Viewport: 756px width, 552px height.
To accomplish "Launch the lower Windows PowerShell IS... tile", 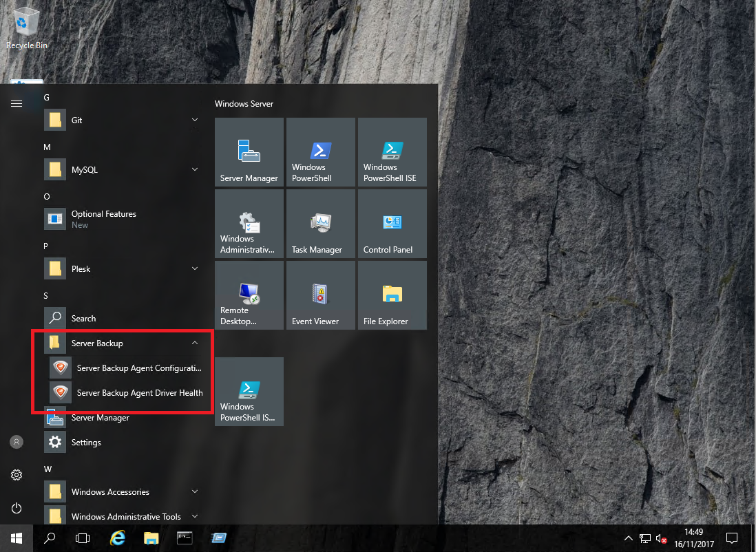I will 249,392.
